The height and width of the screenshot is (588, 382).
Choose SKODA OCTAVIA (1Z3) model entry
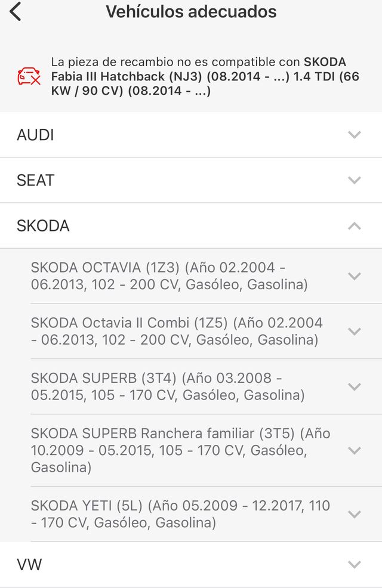point(170,276)
